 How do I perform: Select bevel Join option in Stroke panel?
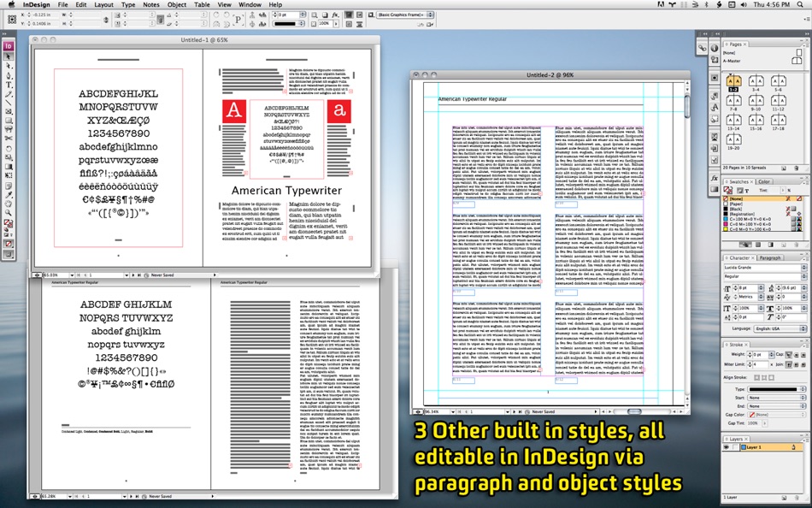pos(803,364)
